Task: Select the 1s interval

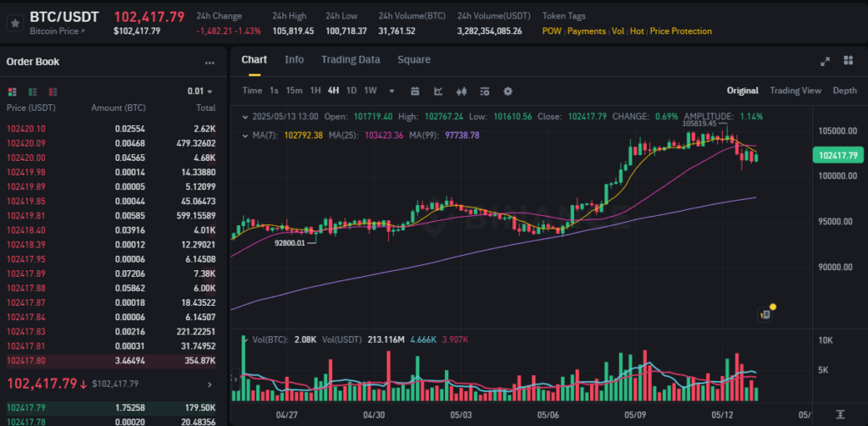Action: [274, 91]
